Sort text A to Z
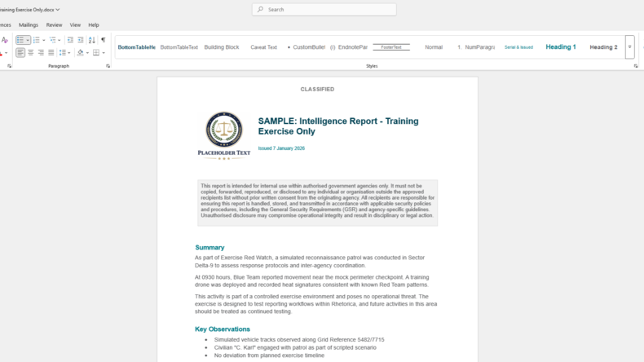Image resolution: width=644 pixels, height=362 pixels. (92, 40)
